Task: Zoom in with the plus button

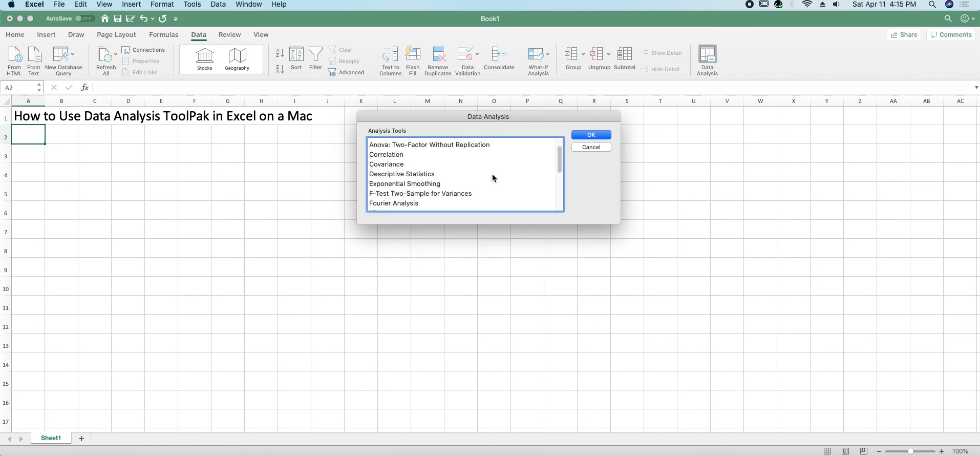Action: click(x=942, y=451)
